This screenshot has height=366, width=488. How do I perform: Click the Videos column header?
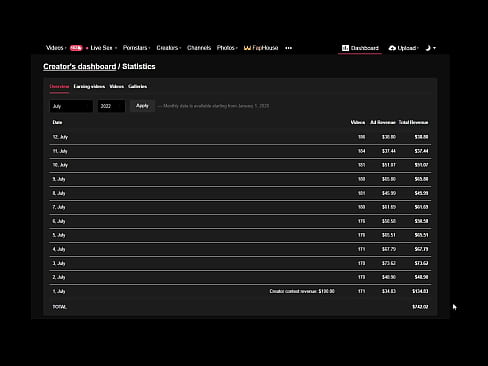click(358, 122)
